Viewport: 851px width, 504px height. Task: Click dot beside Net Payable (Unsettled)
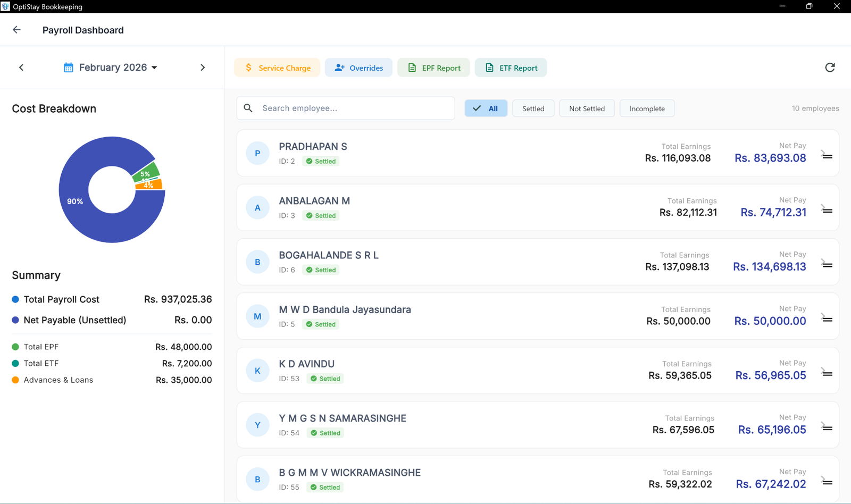15,320
